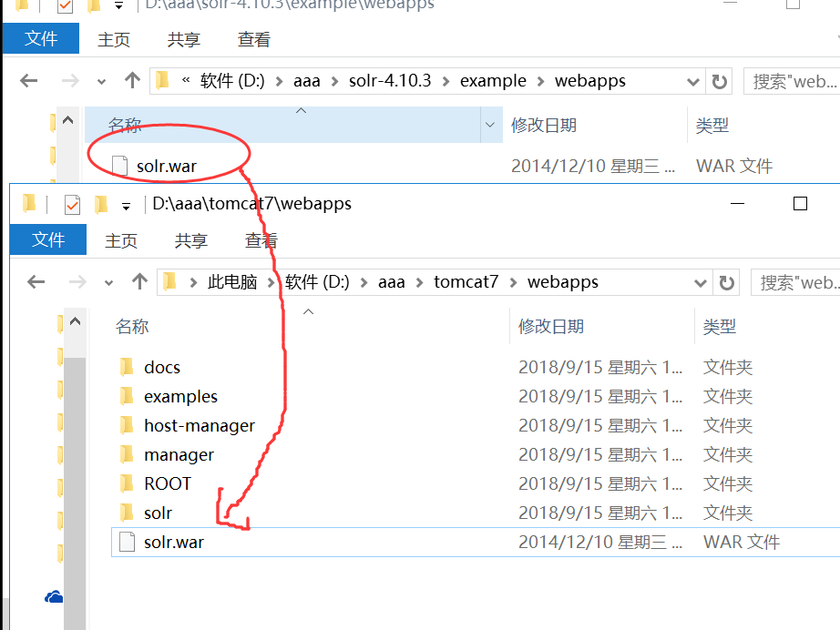The height and width of the screenshot is (630, 840).
Task: Open 名称 column filter dropdown in solr window
Action: click(490, 125)
